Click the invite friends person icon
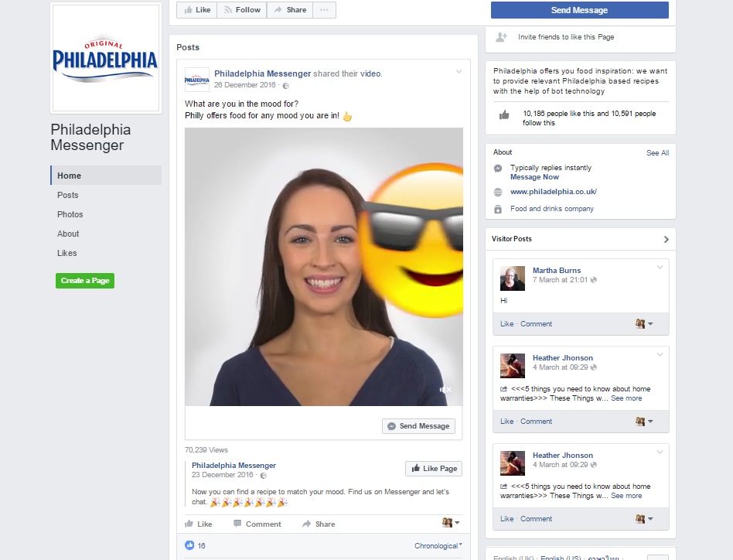The image size is (733, 560). pyautogui.click(x=501, y=37)
